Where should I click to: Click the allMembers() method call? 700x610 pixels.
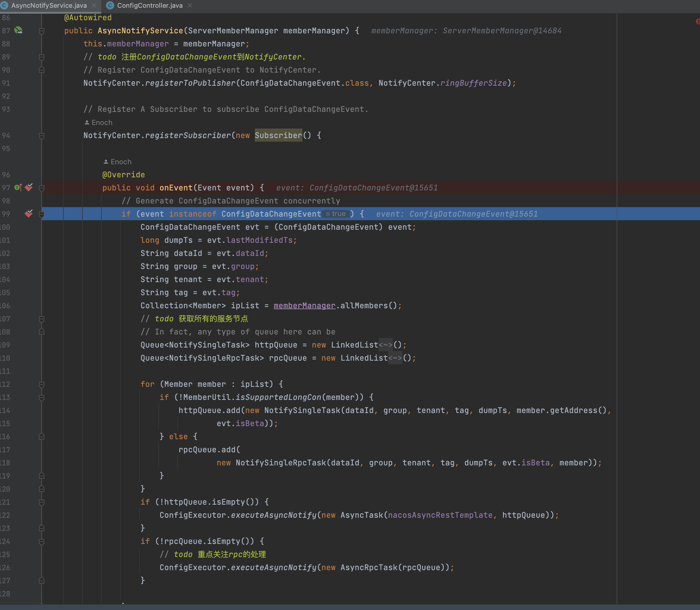click(x=369, y=306)
